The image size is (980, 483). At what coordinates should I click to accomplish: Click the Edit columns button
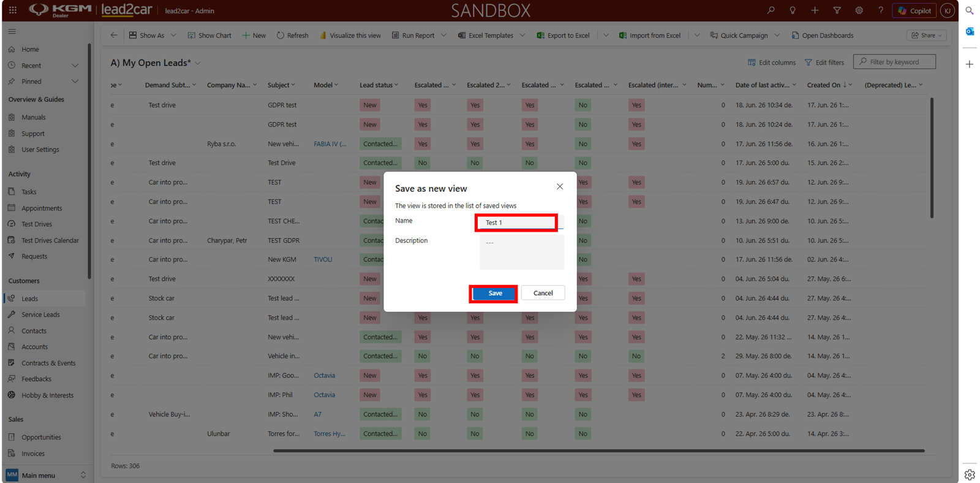[772, 62]
